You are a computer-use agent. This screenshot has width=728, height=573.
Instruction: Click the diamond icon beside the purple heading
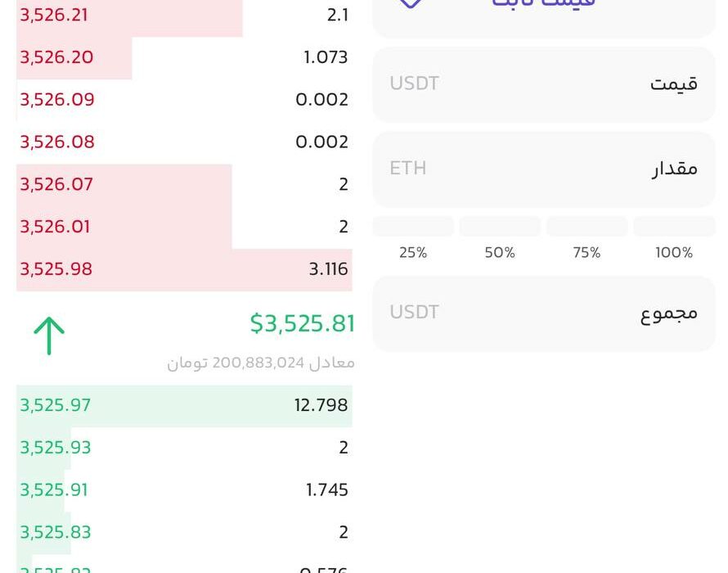[x=411, y=2]
